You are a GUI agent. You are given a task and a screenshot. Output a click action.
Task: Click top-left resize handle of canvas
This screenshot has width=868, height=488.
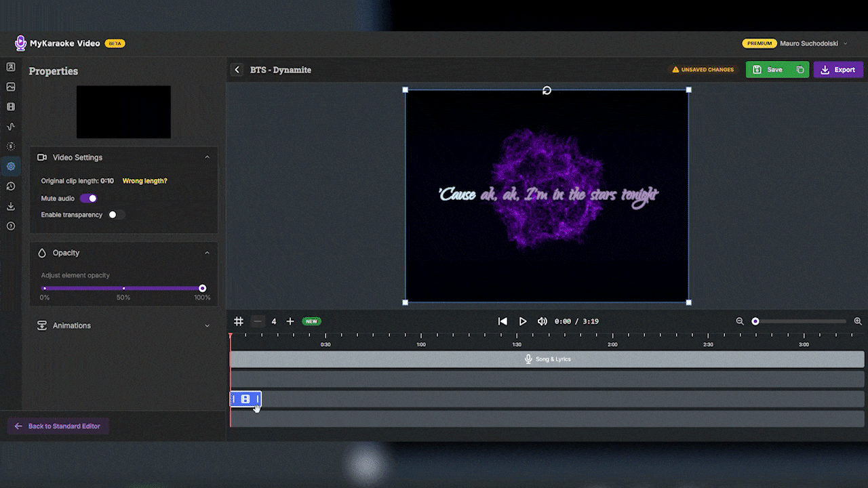point(406,89)
